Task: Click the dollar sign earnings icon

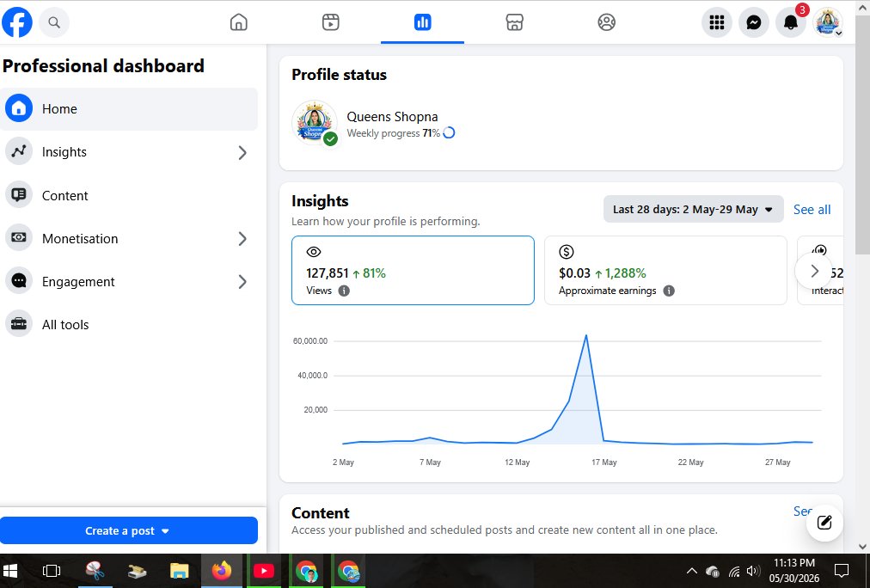Action: tap(566, 252)
